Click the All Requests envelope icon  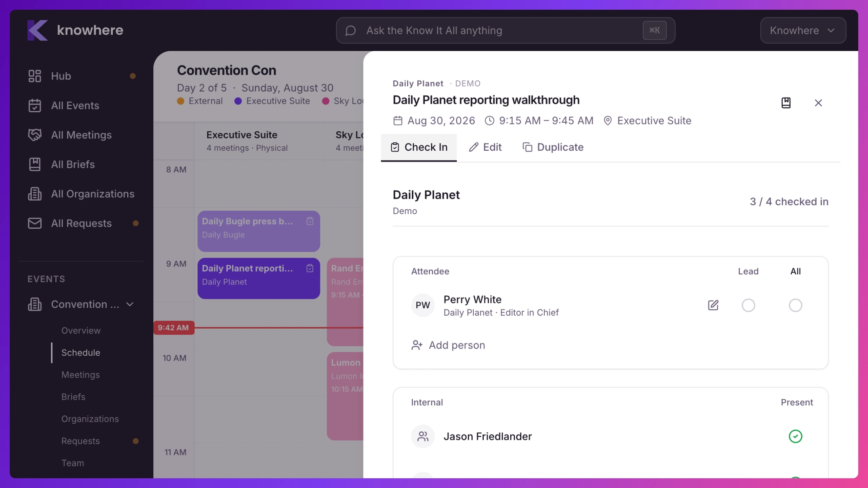(x=35, y=223)
